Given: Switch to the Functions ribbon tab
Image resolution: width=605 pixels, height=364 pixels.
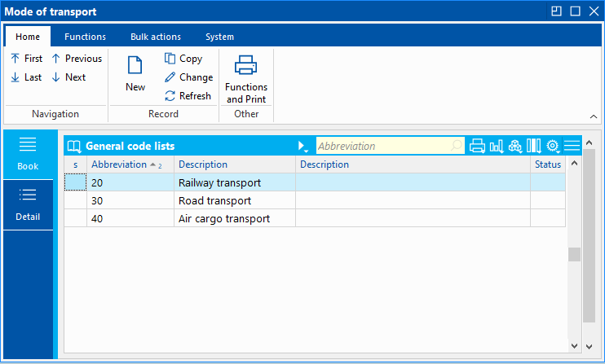Looking at the screenshot, I should point(85,37).
